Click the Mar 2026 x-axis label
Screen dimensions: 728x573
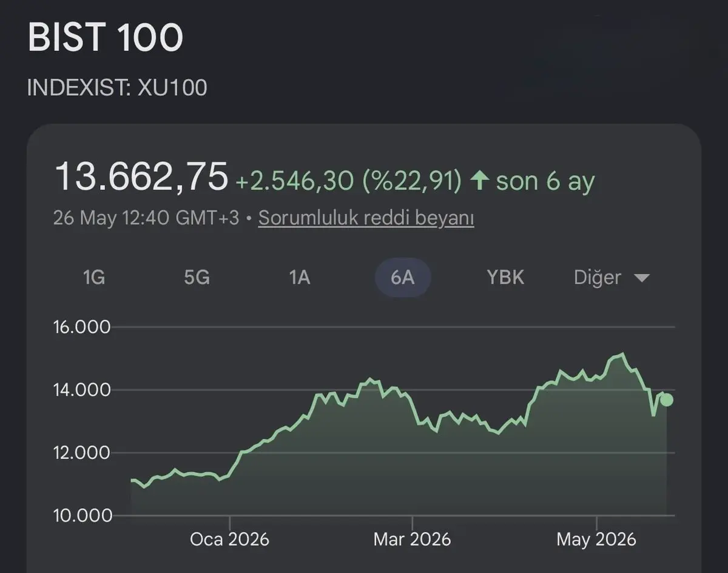[412, 539]
